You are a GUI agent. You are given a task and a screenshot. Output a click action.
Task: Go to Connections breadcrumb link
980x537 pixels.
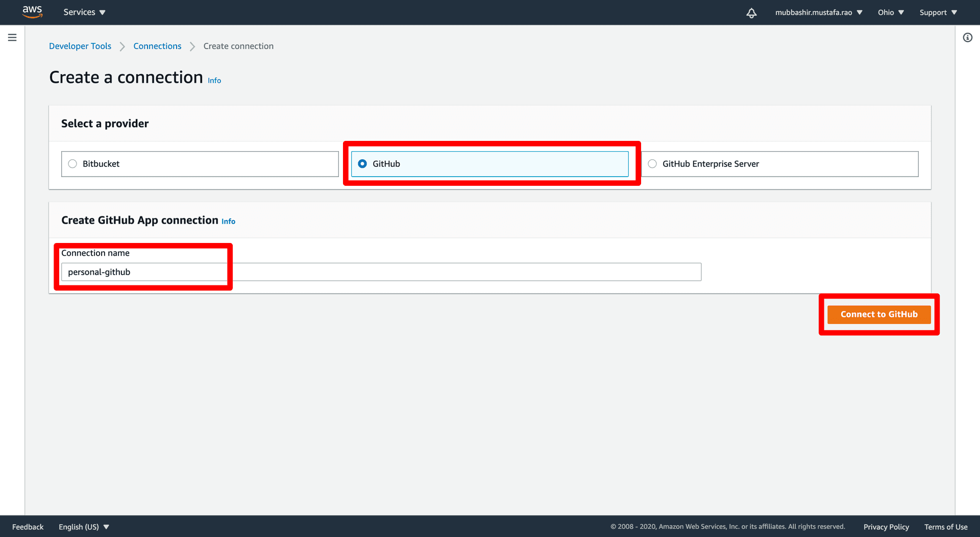pyautogui.click(x=157, y=46)
